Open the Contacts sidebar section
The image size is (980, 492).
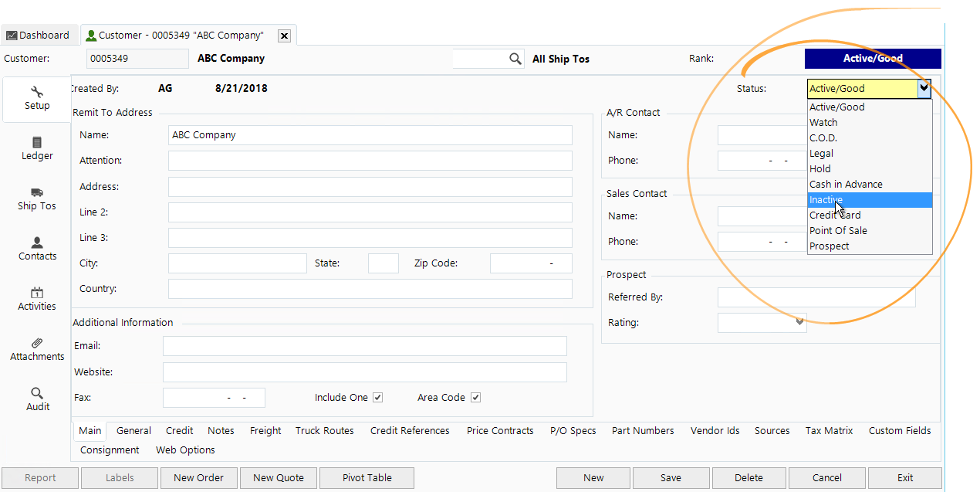pos(37,249)
